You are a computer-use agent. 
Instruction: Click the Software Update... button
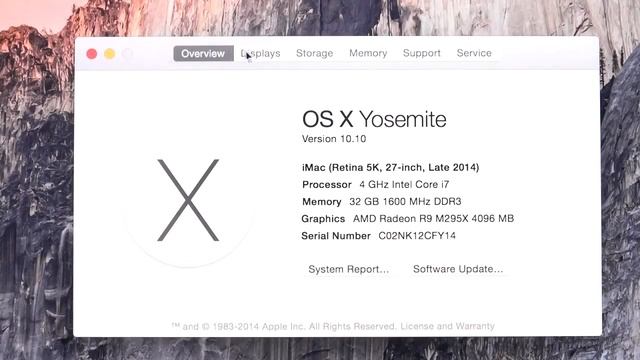458,269
